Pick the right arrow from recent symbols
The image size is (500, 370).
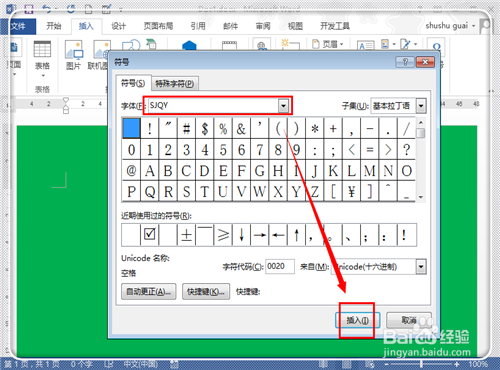[260, 235]
